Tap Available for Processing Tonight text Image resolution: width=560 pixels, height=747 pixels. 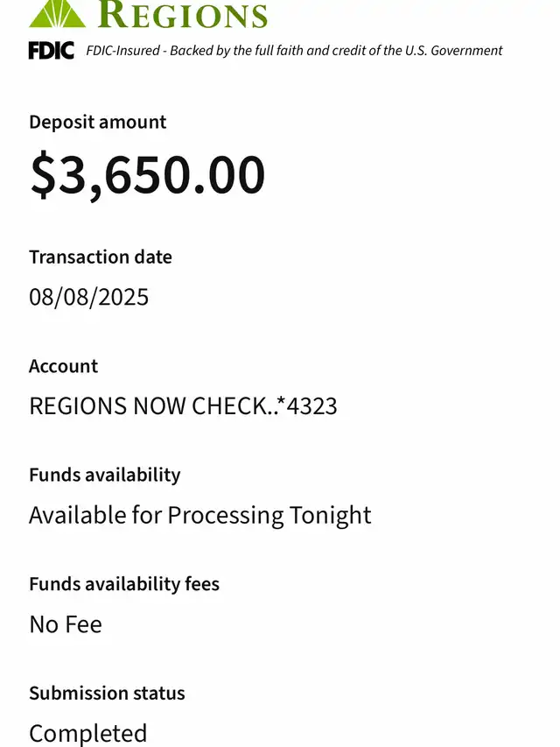(199, 515)
